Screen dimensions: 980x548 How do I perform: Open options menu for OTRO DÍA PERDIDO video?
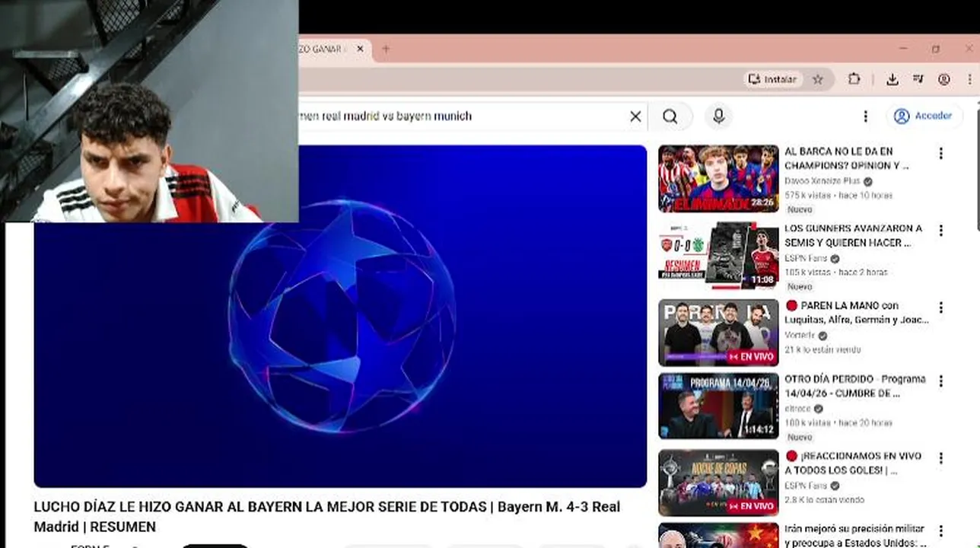coord(941,381)
